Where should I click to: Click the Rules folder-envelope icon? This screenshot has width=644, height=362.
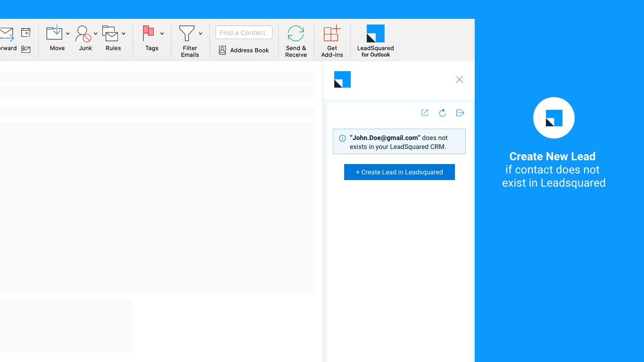[110, 33]
